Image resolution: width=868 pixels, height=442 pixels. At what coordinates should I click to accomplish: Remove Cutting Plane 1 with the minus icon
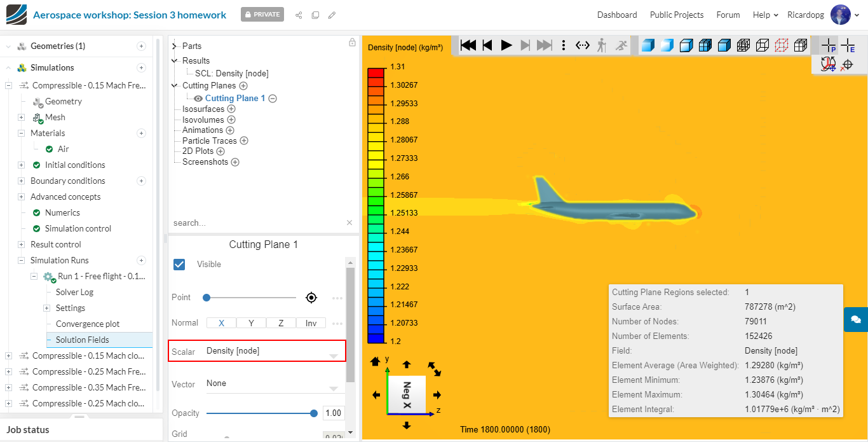(273, 99)
